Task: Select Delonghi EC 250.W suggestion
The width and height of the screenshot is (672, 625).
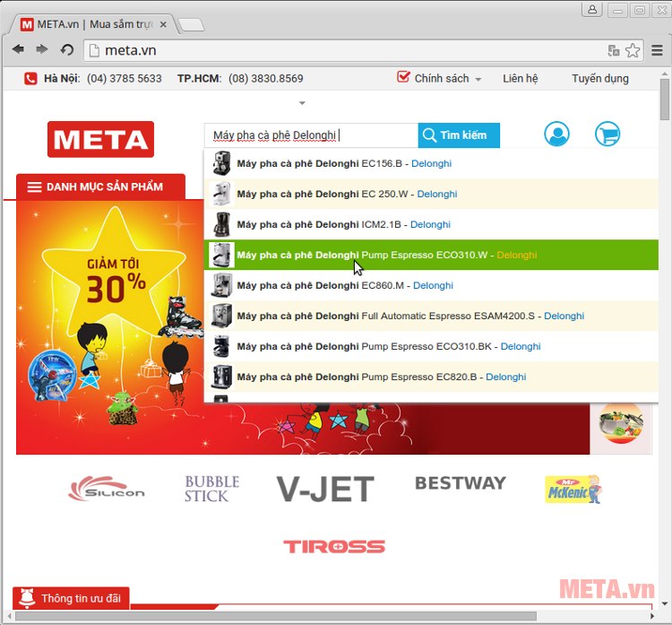Action: (431, 194)
